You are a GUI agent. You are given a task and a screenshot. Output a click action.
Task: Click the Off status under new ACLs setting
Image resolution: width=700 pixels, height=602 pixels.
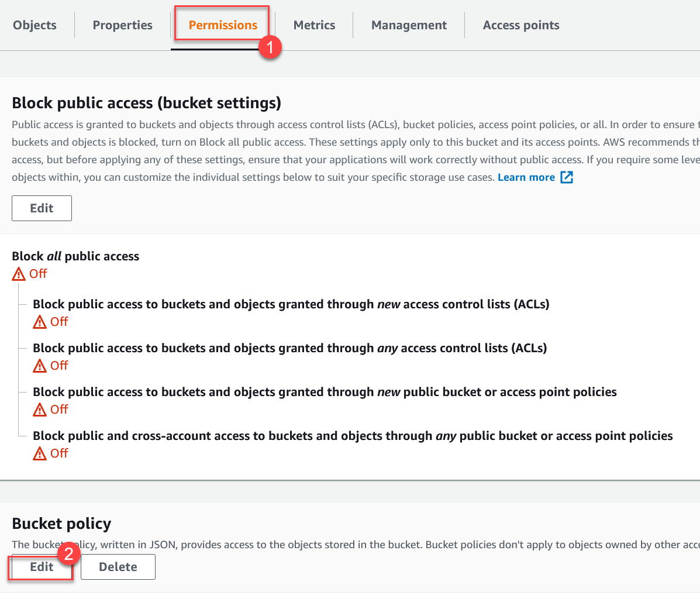(59, 321)
